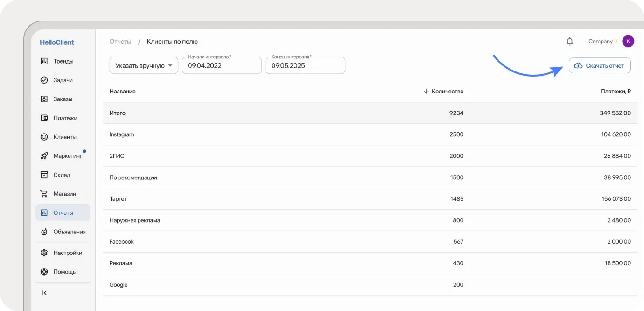
Task: Click the Конец интервала date field
Action: [x=305, y=66]
